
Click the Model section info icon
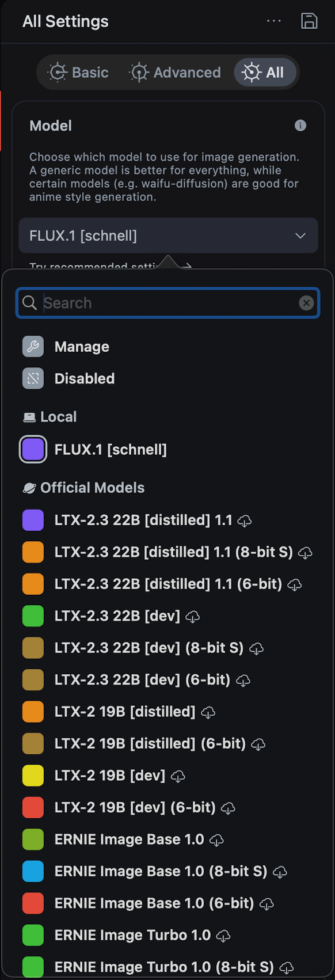pos(300,126)
